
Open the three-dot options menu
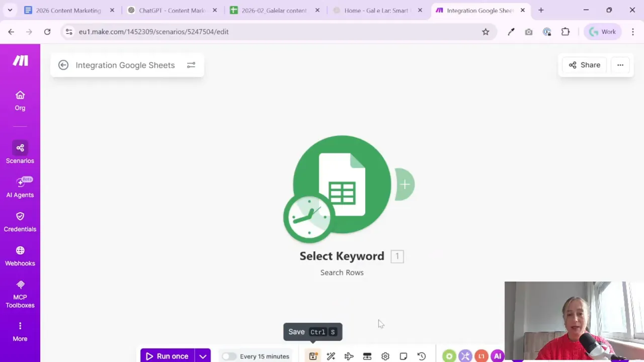[620, 65]
